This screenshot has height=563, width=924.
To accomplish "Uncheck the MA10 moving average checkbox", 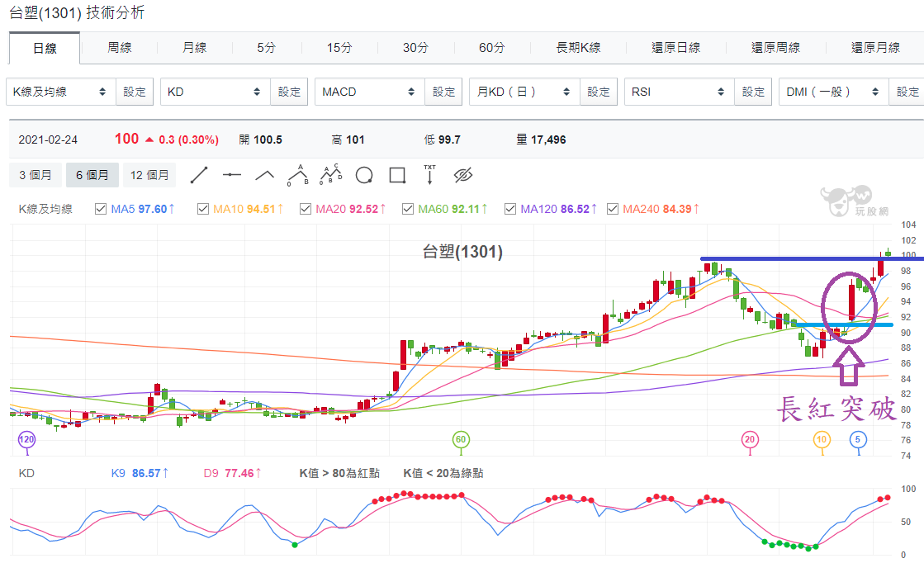I will (202, 209).
